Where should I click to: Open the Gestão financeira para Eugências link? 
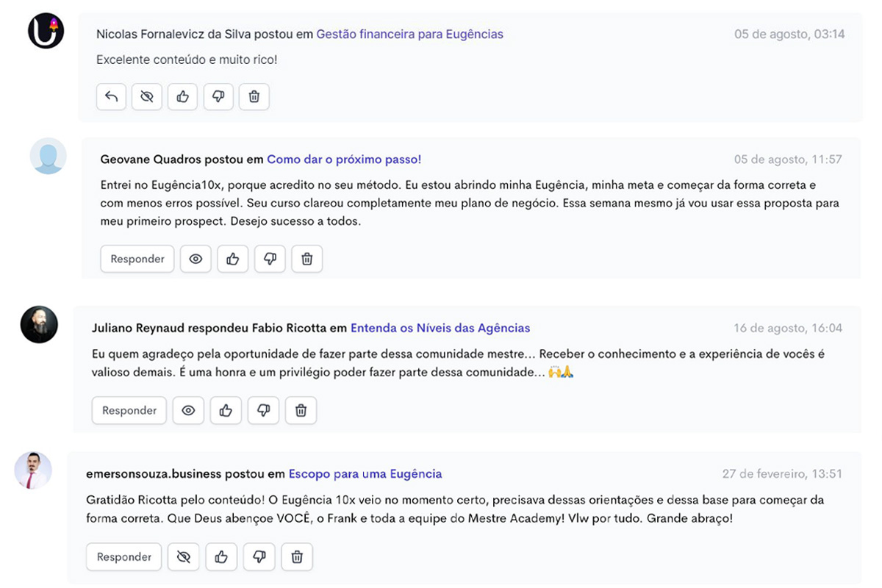pyautogui.click(x=409, y=34)
